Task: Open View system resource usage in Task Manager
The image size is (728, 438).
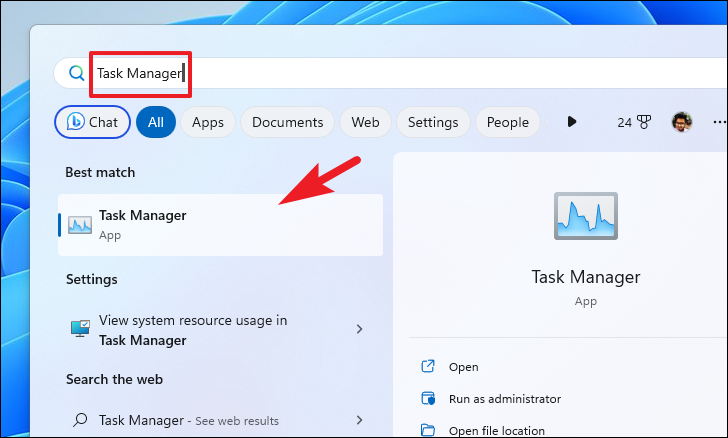Action: 221,330
